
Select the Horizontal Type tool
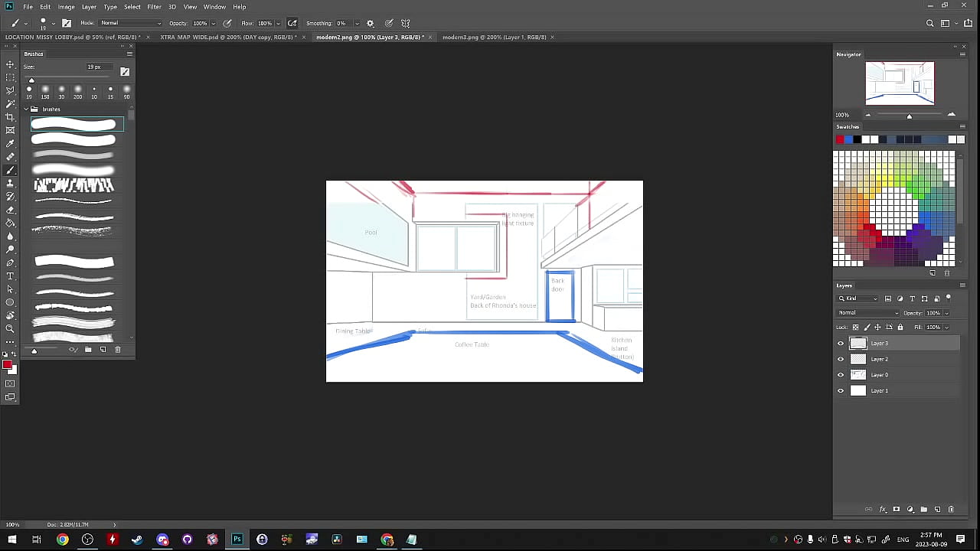click(x=10, y=275)
